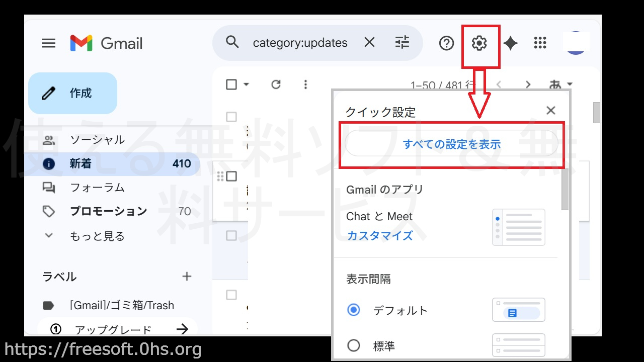Open the Google apps grid
The width and height of the screenshot is (644, 362).
point(540,43)
